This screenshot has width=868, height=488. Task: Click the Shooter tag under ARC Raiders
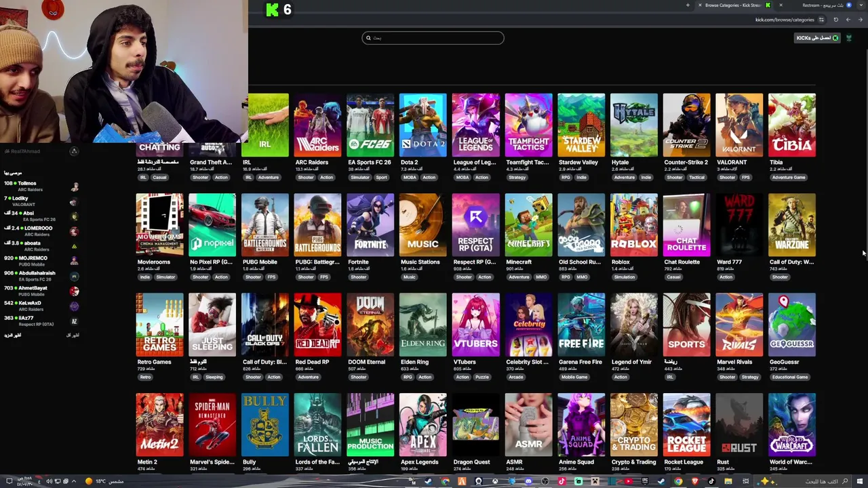[306, 178]
